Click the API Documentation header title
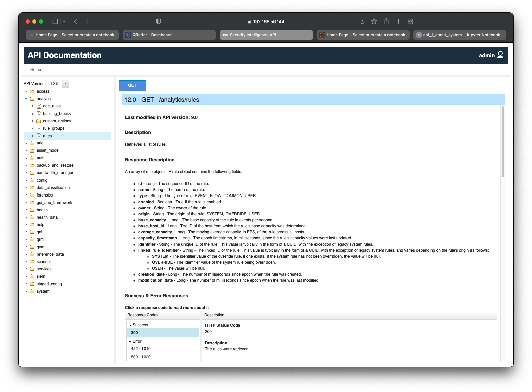The image size is (532, 392). point(65,55)
